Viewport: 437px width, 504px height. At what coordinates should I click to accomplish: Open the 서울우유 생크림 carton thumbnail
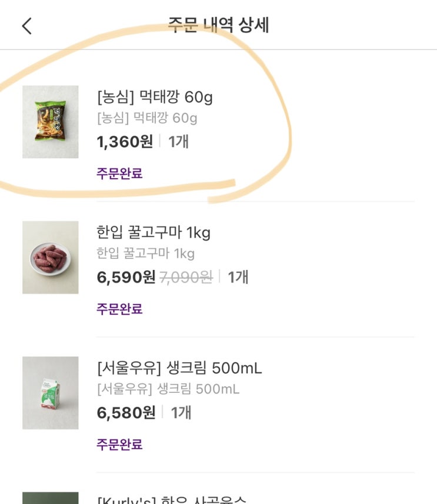click(x=50, y=392)
